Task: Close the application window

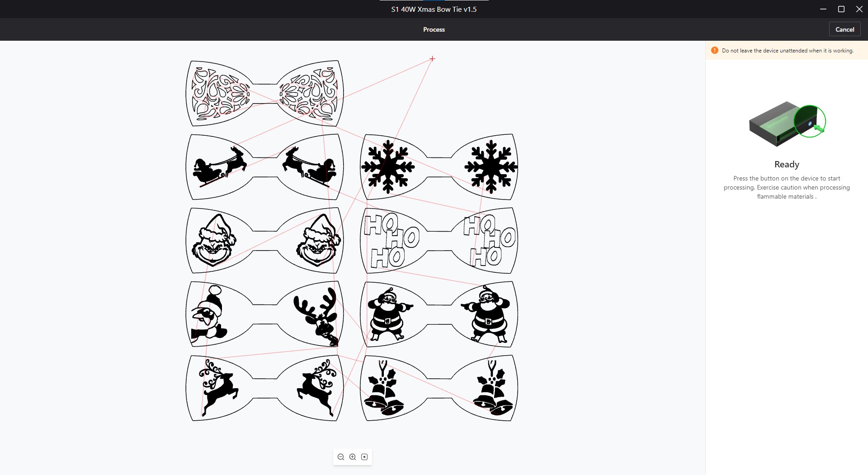Action: 859,9
